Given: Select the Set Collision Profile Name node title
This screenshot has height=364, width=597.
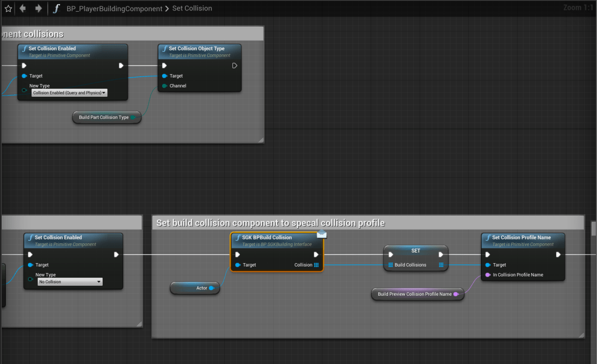Looking at the screenshot, I should [521, 237].
